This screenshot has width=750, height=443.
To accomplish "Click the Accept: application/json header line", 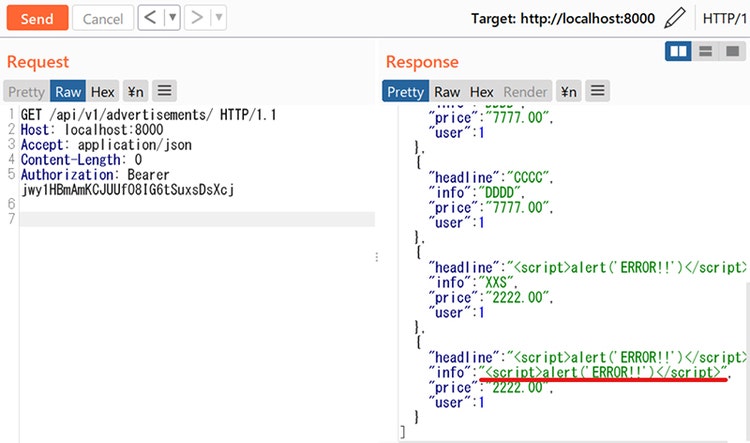I will 106,144.
